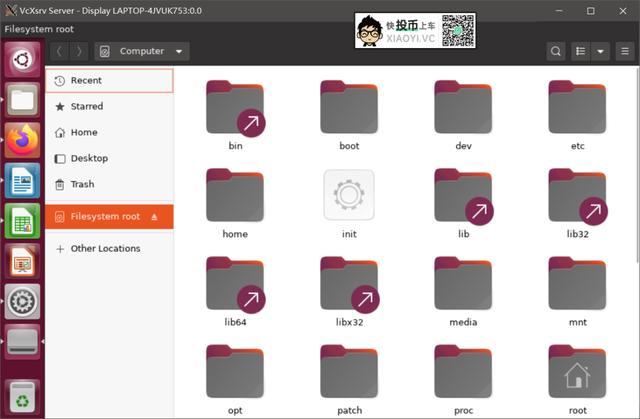Open the mnt folder
The width and height of the screenshot is (640, 419).
[577, 284]
